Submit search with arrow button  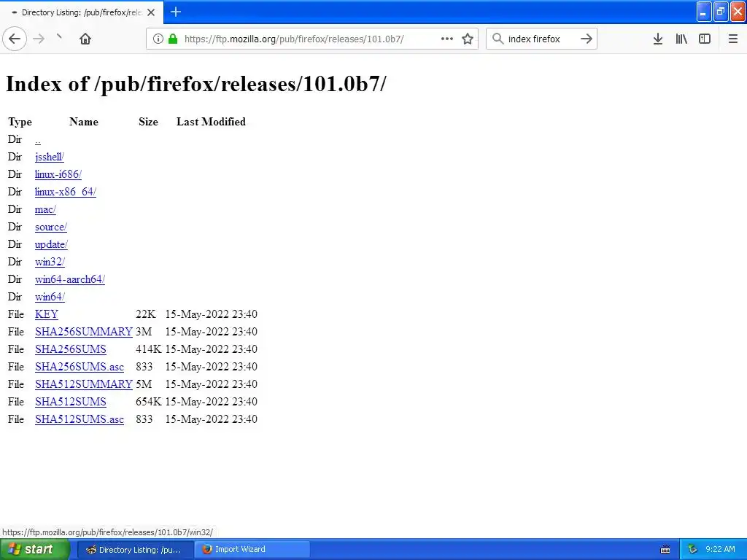[x=587, y=39]
